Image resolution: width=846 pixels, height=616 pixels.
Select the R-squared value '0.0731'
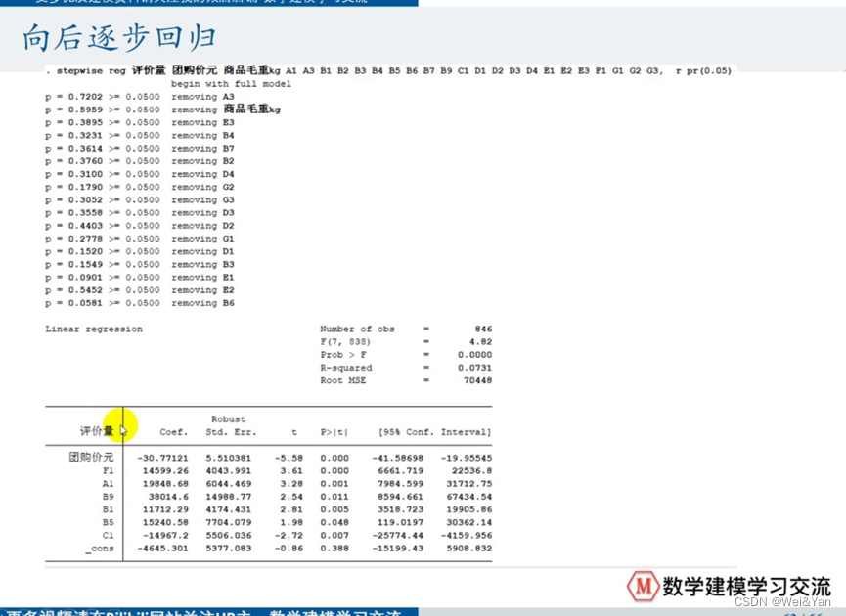coord(474,368)
